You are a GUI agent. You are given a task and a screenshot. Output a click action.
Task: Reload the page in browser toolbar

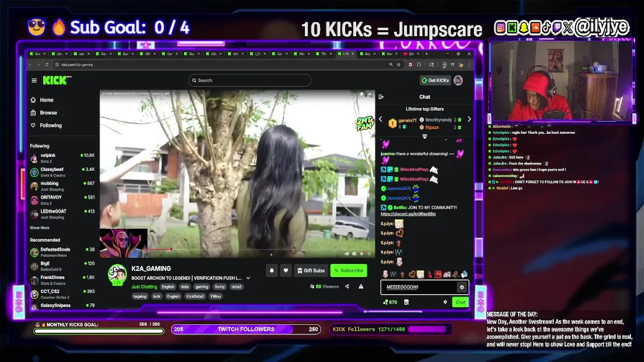point(47,64)
